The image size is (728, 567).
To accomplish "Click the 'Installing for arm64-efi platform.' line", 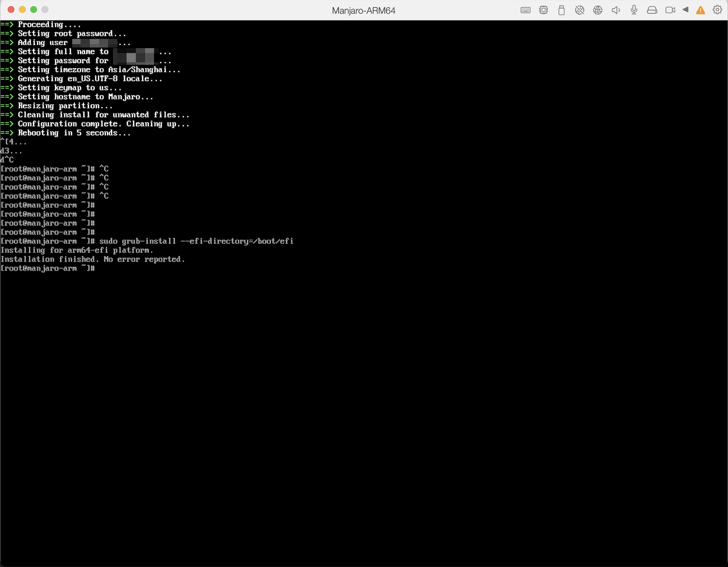I will pyautogui.click(x=77, y=250).
